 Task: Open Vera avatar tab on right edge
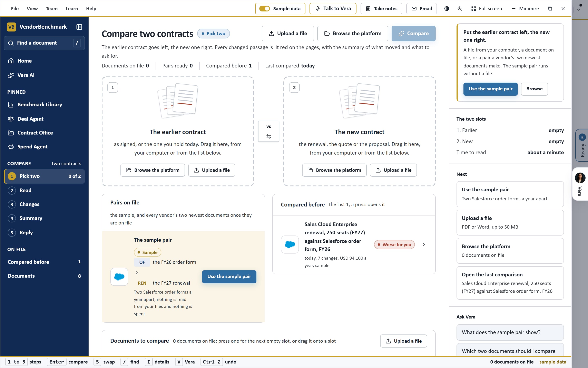click(580, 184)
